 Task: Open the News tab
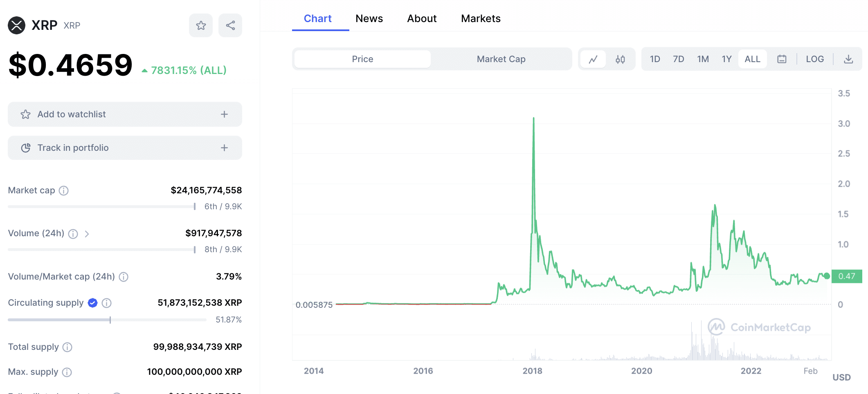click(x=369, y=19)
